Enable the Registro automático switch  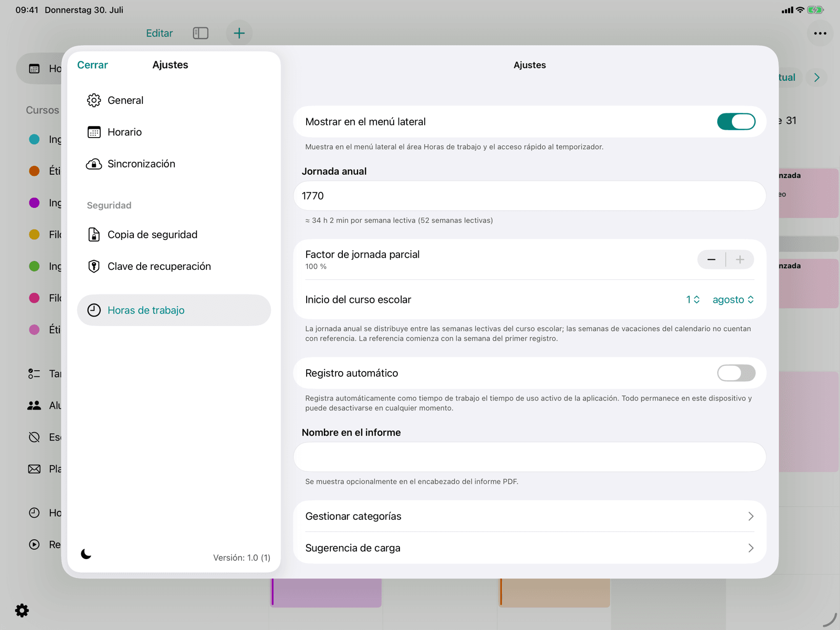pos(736,373)
